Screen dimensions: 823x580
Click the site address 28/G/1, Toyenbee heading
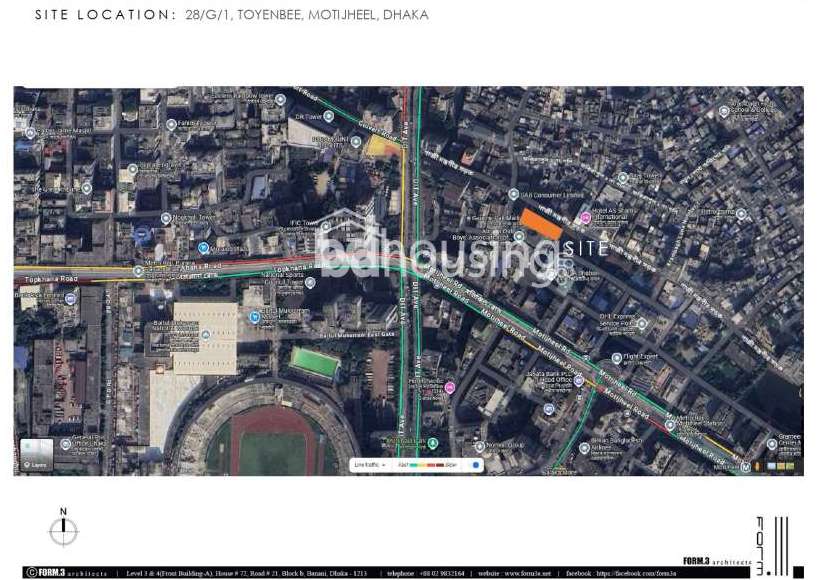tap(307, 15)
